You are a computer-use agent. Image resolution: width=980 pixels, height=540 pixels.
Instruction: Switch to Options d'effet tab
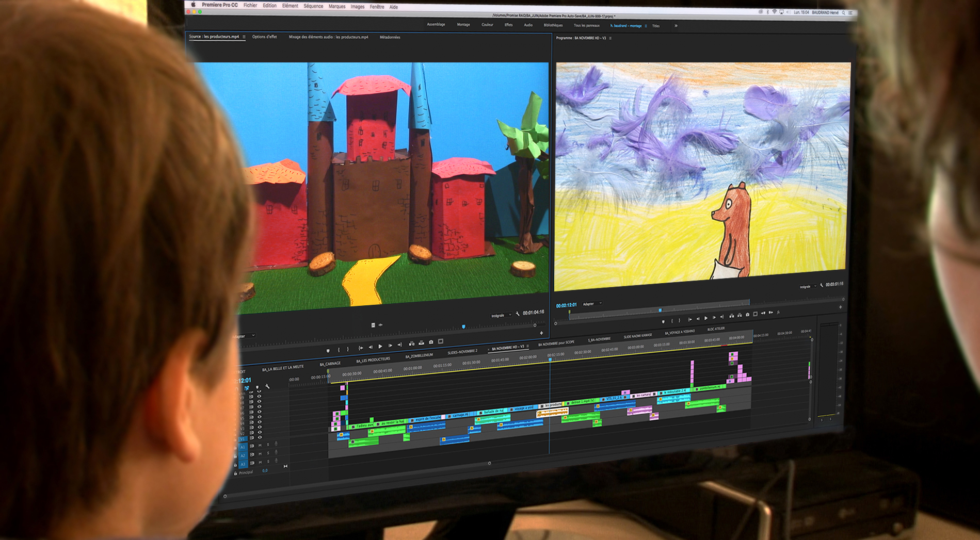264,37
